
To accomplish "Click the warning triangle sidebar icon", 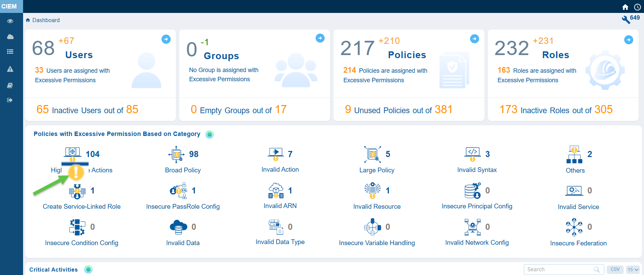I will click(10, 69).
